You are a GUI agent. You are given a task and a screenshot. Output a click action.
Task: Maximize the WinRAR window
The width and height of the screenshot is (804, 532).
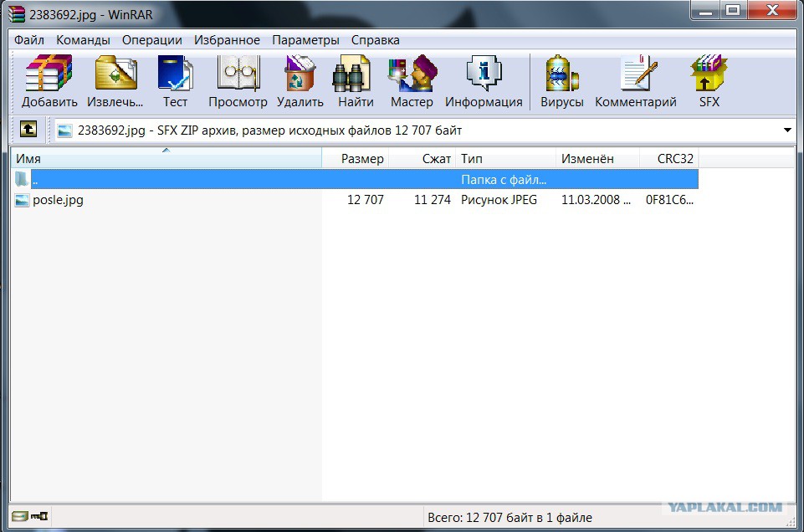(733, 10)
